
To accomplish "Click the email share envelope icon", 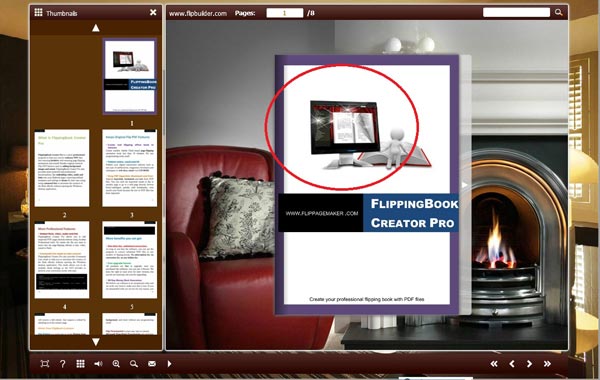I will pos(152,364).
